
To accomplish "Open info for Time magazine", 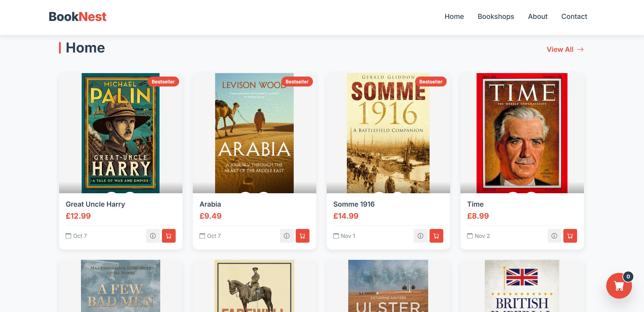I will pyautogui.click(x=554, y=236).
